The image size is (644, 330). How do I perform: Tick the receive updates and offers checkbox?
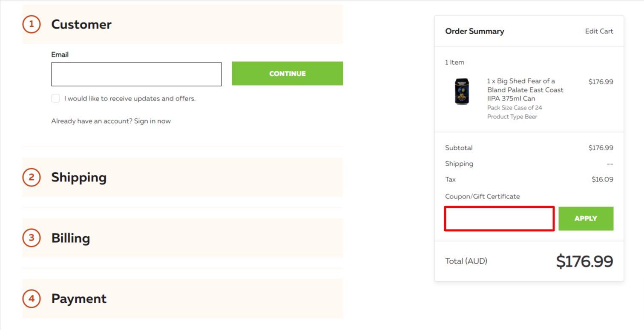(x=56, y=98)
